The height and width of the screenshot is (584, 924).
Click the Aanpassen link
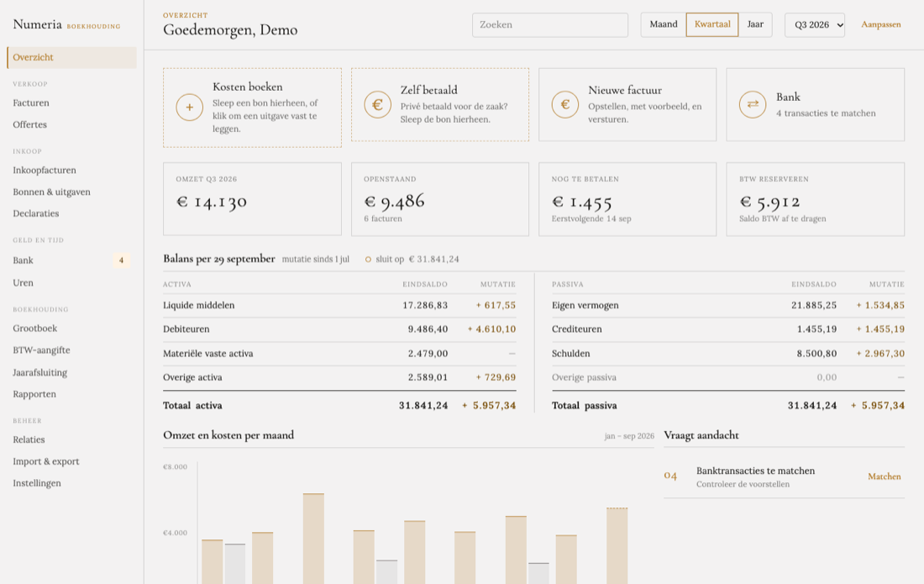click(x=880, y=24)
